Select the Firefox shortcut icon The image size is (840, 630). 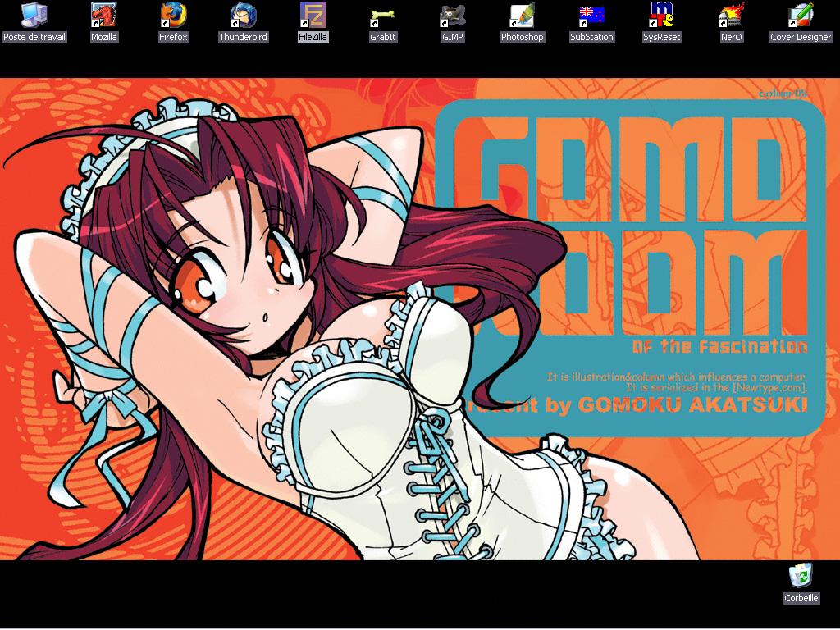pos(173,15)
